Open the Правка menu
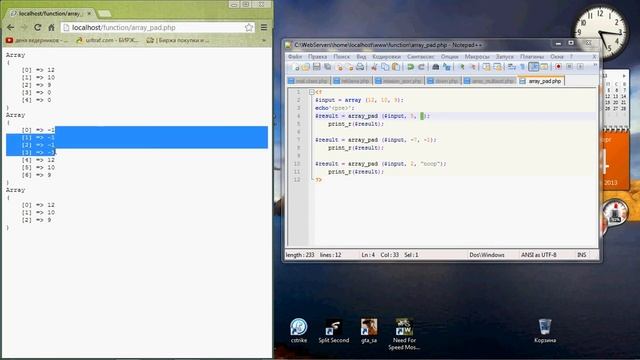Screen dimensions: 640x360 [x=318, y=57]
